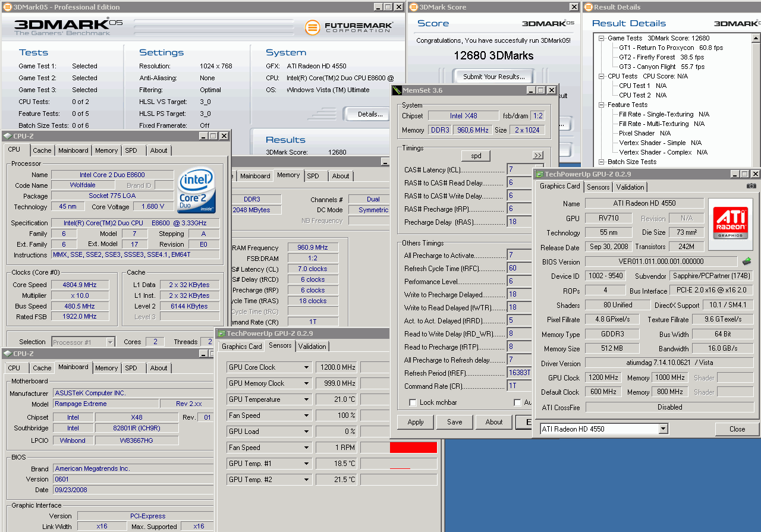
Task: Click Save in MemSet
Action: point(455,422)
